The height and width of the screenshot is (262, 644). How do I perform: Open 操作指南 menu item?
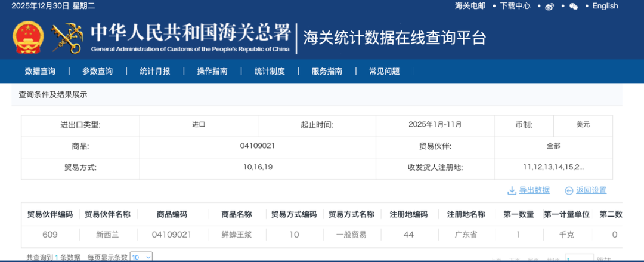pyautogui.click(x=212, y=71)
